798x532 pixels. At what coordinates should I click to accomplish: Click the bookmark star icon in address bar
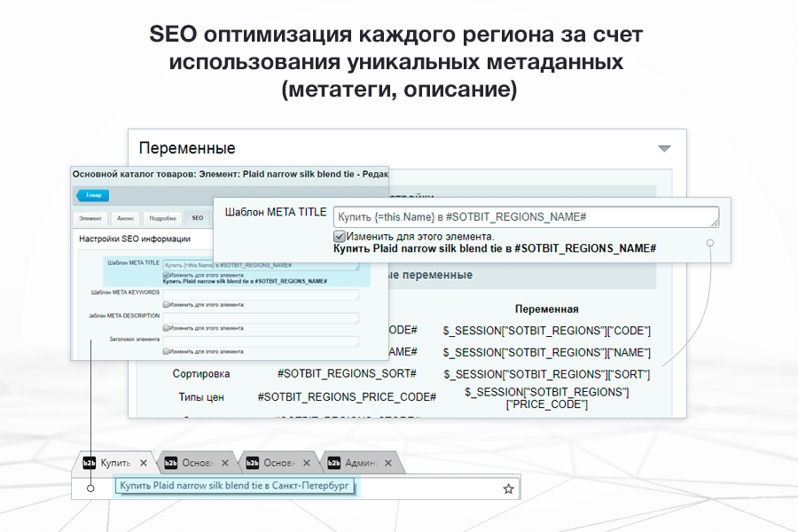pyautogui.click(x=508, y=489)
